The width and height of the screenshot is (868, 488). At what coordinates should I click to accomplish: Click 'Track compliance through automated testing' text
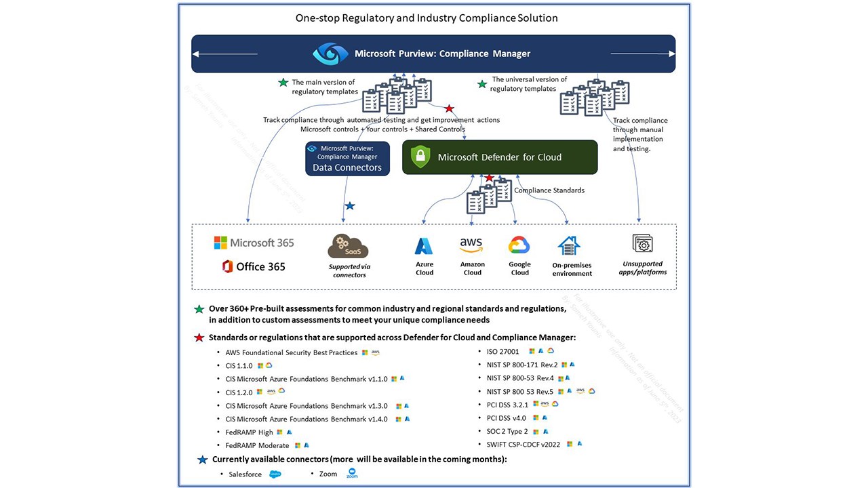[381, 120]
